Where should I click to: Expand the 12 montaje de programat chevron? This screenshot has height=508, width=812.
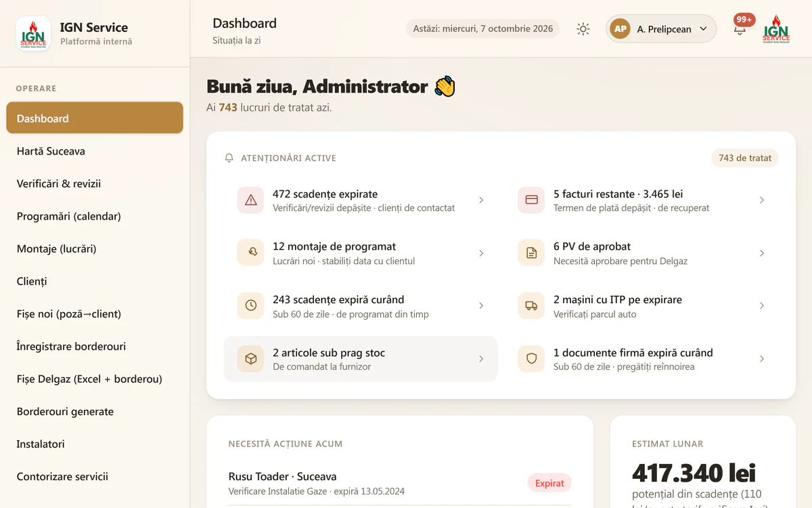click(x=481, y=253)
